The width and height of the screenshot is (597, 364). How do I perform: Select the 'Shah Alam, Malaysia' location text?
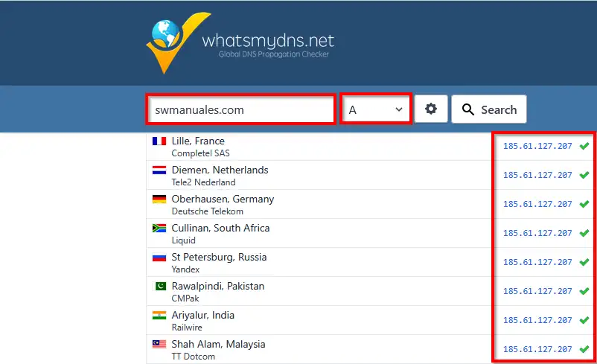[218, 344]
